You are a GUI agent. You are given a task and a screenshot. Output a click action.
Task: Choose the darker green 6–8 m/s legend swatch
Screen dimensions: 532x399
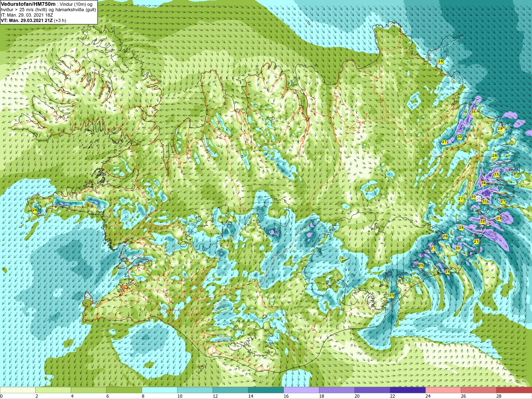click(124, 390)
